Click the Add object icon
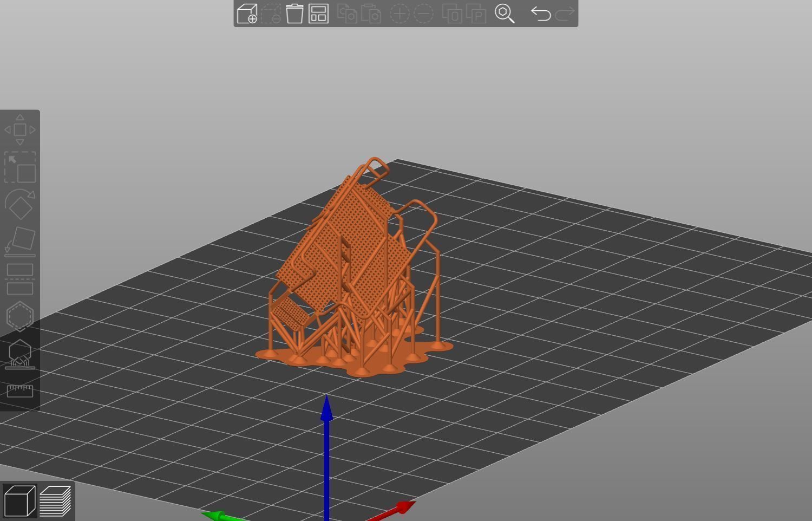The width and height of the screenshot is (812, 521). point(247,14)
